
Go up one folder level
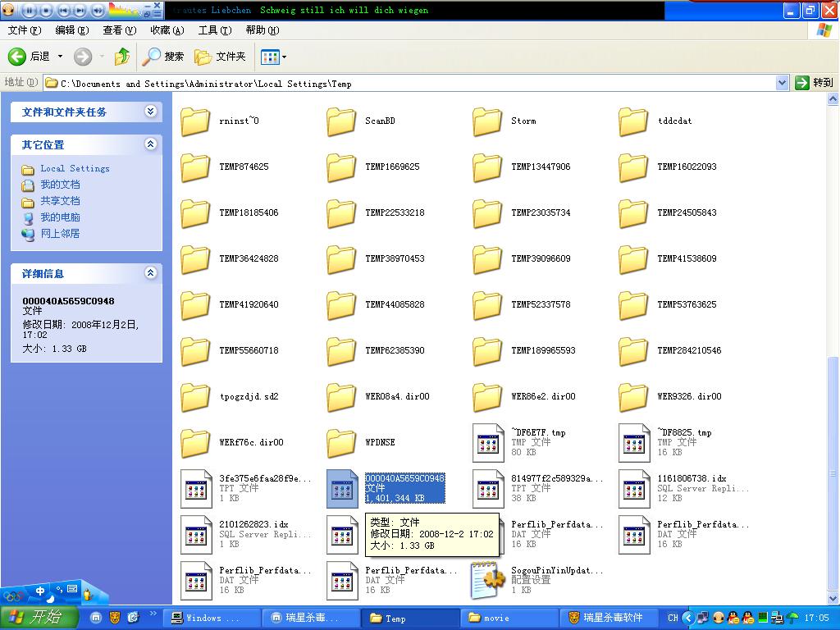(x=122, y=57)
